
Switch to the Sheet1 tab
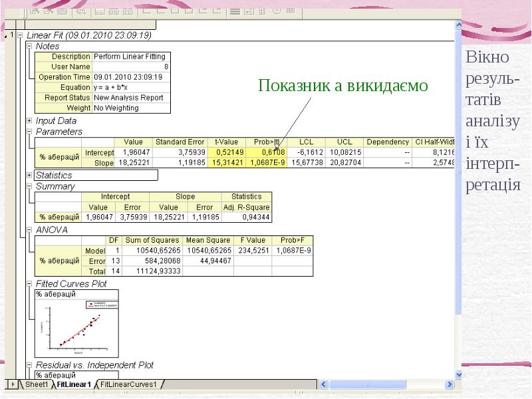(x=37, y=384)
